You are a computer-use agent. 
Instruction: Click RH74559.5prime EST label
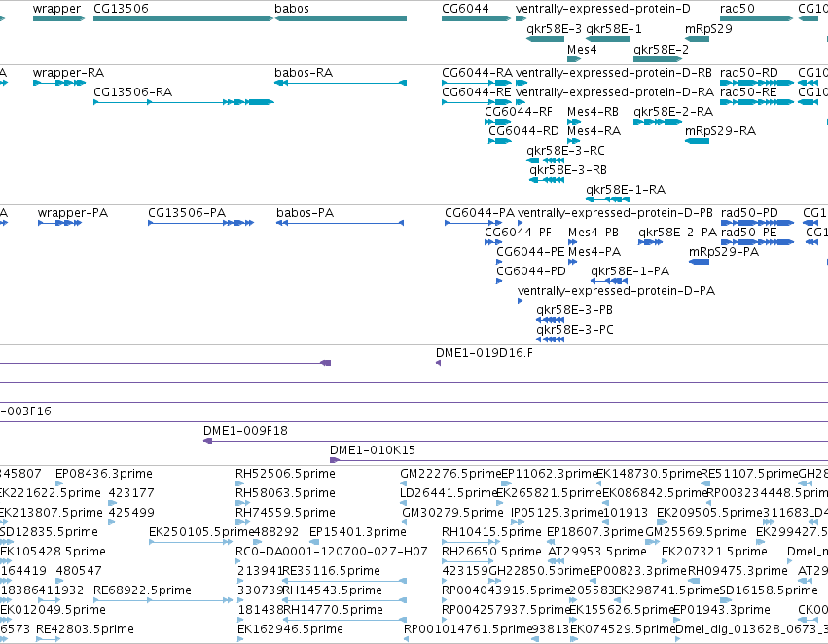coord(286,513)
